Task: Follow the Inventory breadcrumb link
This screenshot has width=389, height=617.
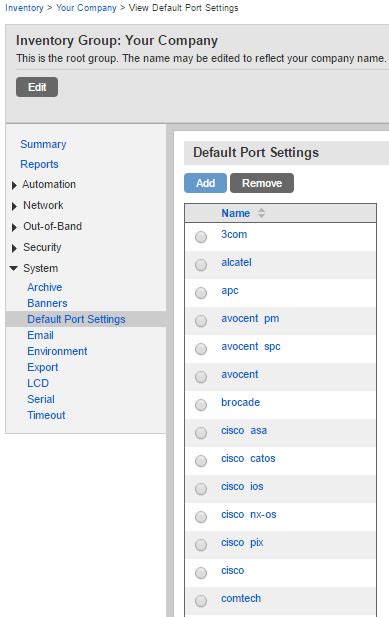Action: (24, 8)
